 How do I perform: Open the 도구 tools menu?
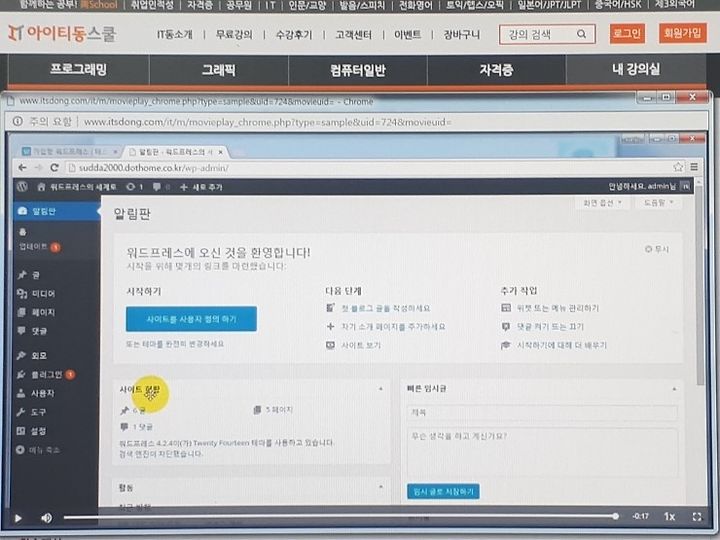pos(32,412)
